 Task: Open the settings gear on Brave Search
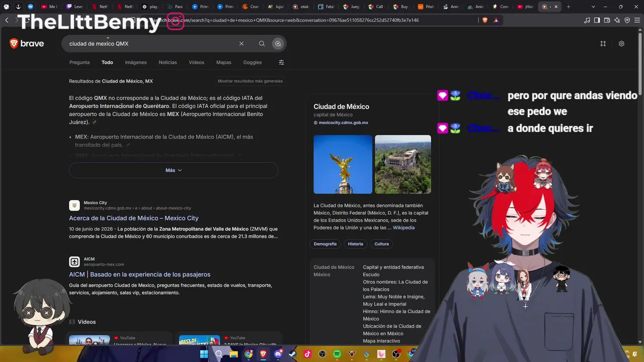(621, 44)
